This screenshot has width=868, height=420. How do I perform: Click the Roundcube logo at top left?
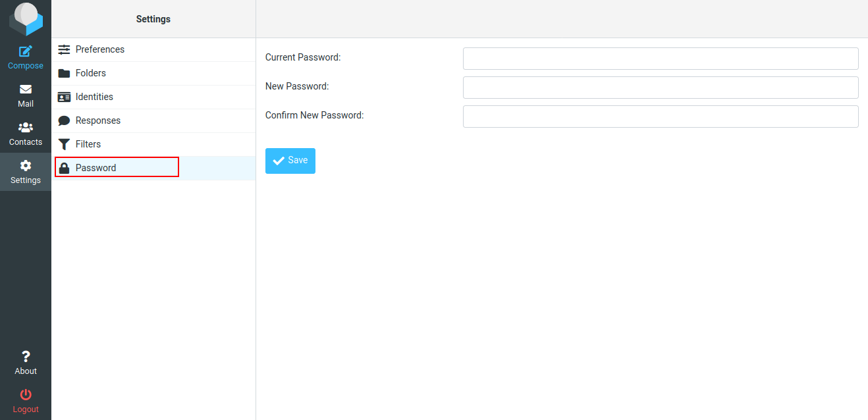click(26, 19)
